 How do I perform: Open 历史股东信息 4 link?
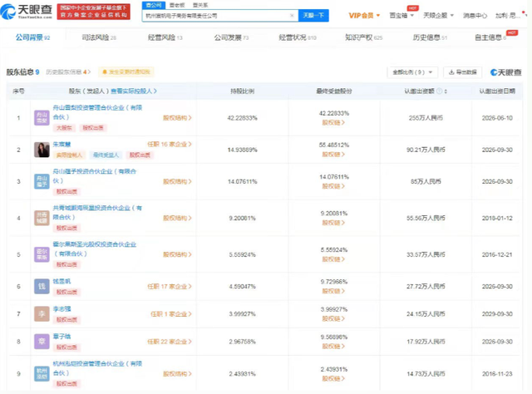point(68,72)
